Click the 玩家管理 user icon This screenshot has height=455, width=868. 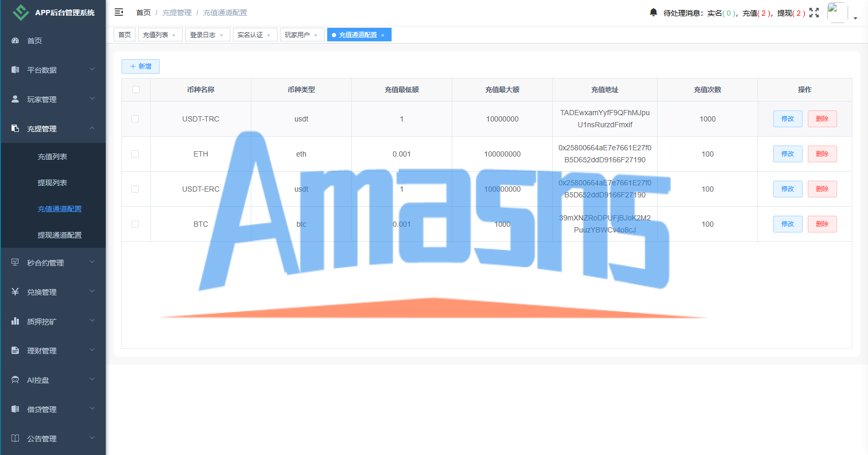[x=15, y=99]
